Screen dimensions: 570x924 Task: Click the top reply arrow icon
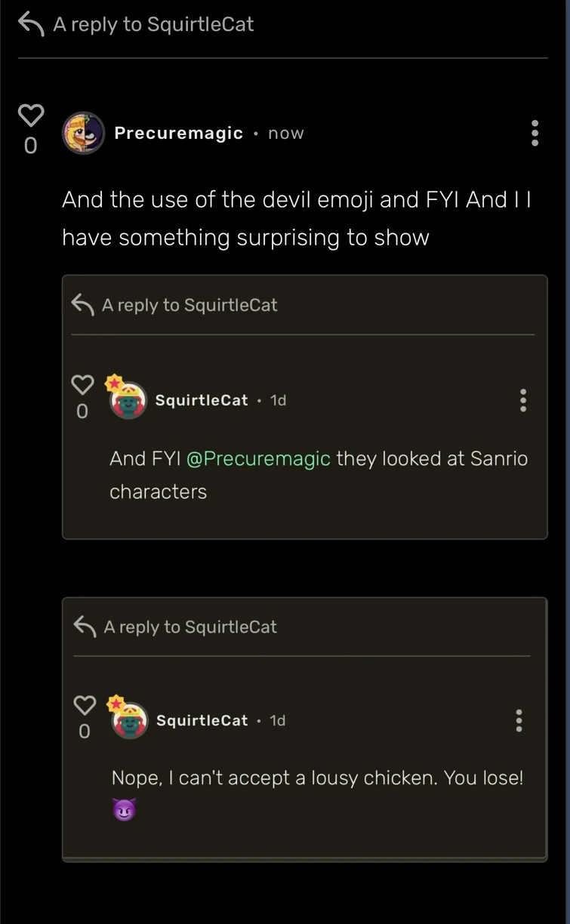(x=31, y=24)
